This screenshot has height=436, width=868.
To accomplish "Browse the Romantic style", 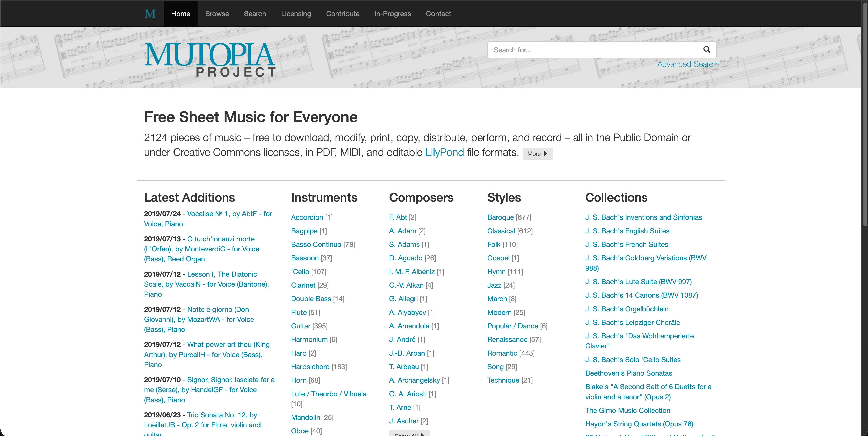I will (x=502, y=353).
